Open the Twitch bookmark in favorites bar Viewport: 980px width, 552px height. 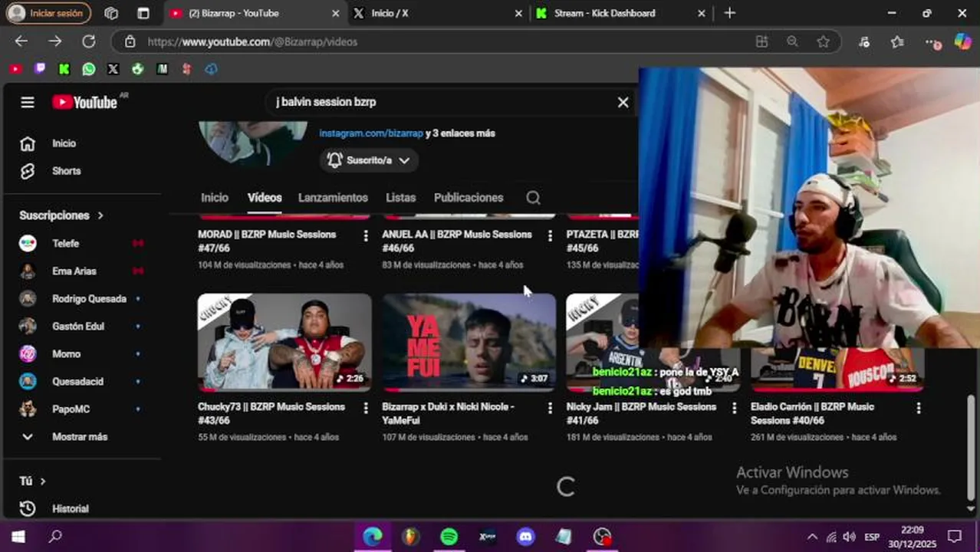point(40,69)
